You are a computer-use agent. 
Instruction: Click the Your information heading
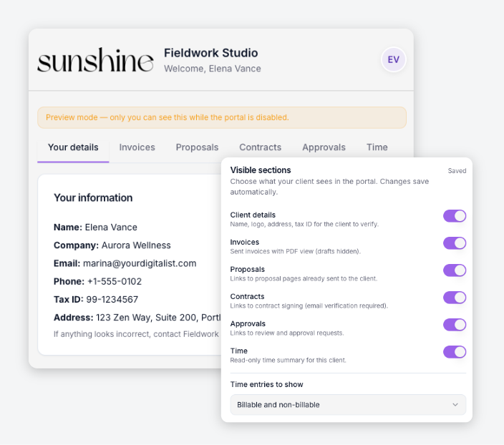[x=93, y=197]
